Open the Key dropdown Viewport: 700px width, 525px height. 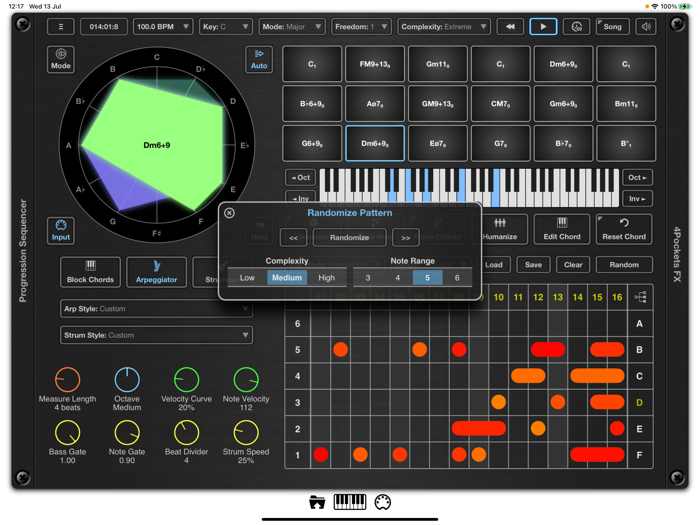[225, 27]
